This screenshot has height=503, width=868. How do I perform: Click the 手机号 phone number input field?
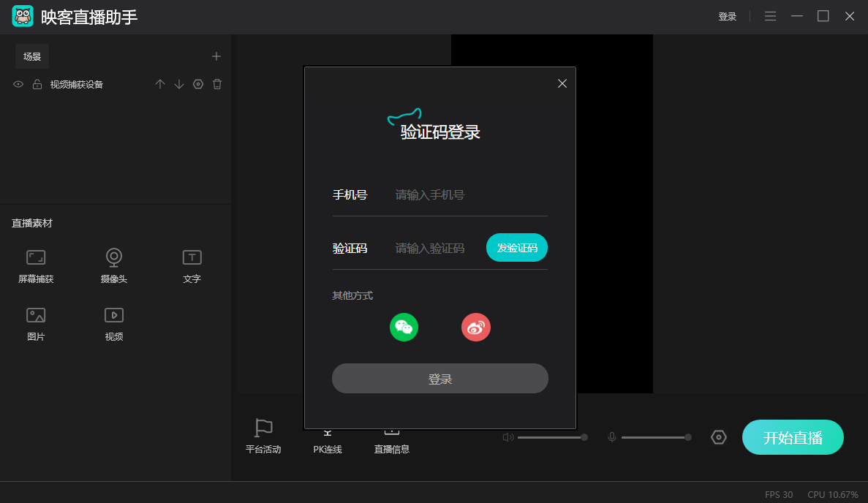tap(468, 195)
